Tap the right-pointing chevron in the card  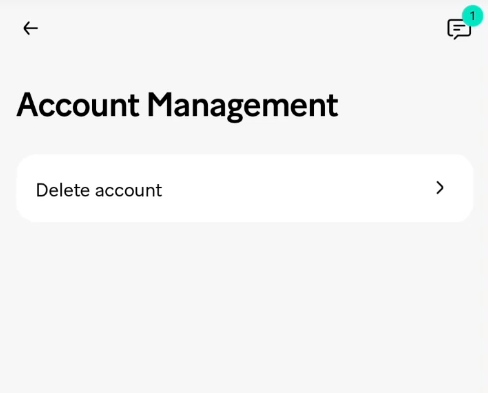click(x=440, y=188)
